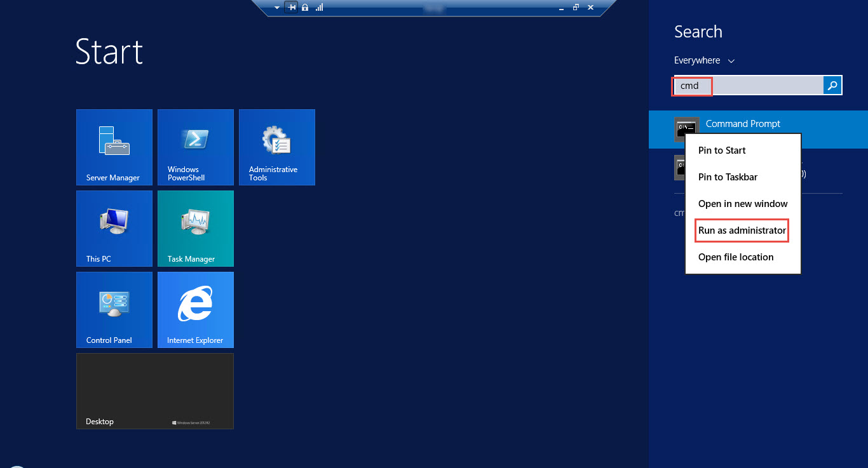868x468 pixels.
Task: Launch Windows PowerShell from its tile
Action: pyautogui.click(x=195, y=147)
